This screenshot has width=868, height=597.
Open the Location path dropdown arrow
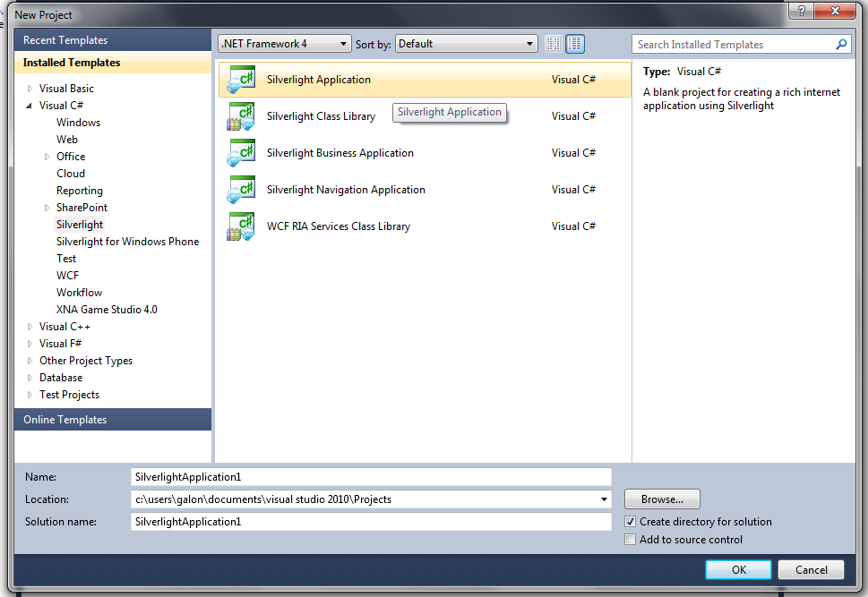(x=604, y=499)
